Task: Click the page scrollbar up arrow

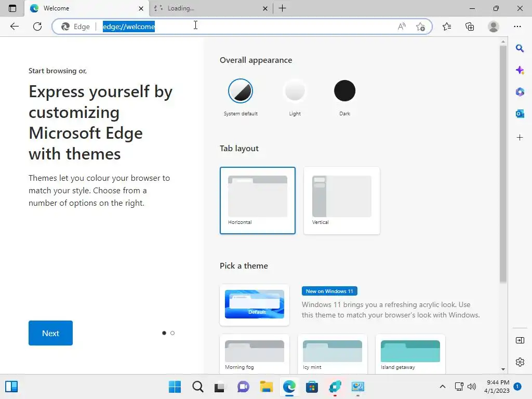Action: click(x=503, y=42)
